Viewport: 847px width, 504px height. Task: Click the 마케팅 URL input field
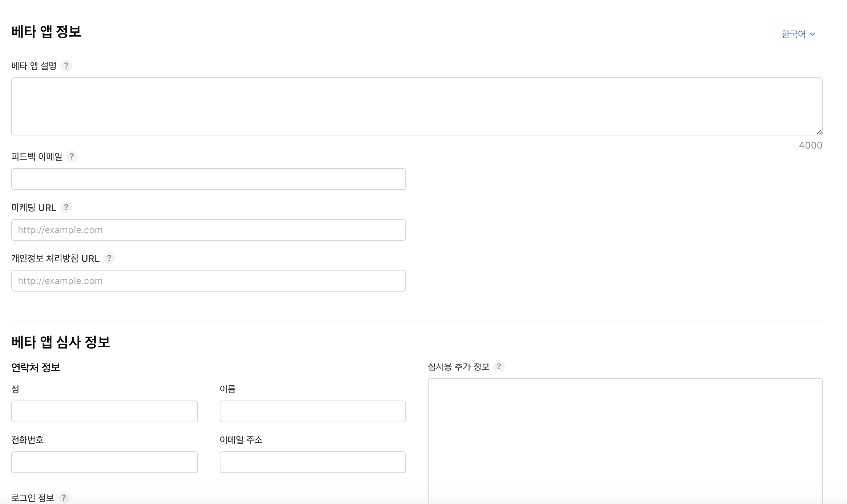tap(208, 230)
